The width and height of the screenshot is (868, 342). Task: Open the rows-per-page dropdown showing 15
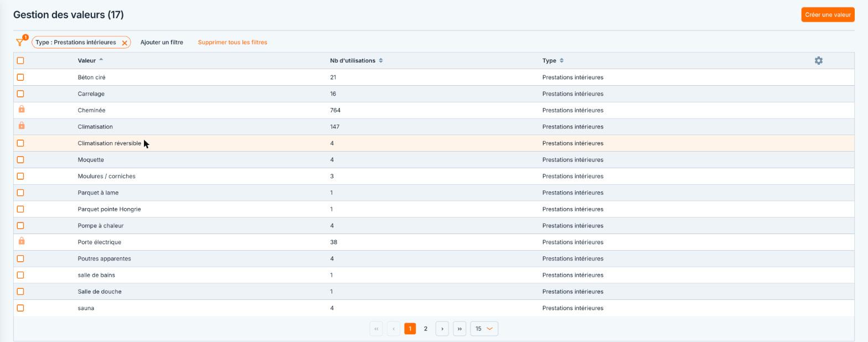pyautogui.click(x=484, y=329)
